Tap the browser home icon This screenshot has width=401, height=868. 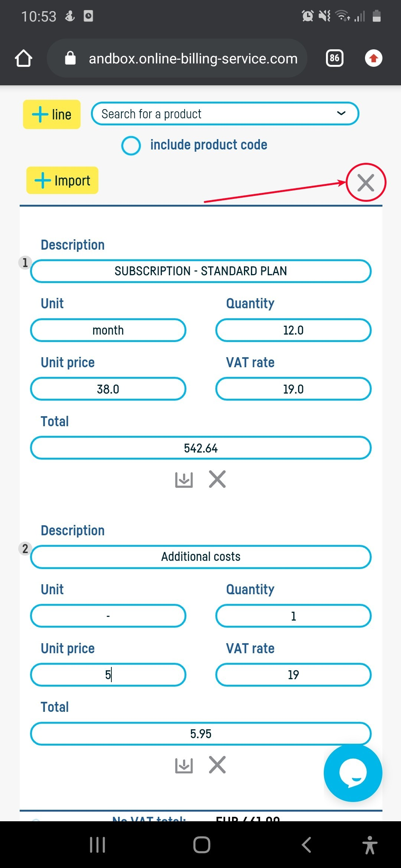tap(23, 58)
